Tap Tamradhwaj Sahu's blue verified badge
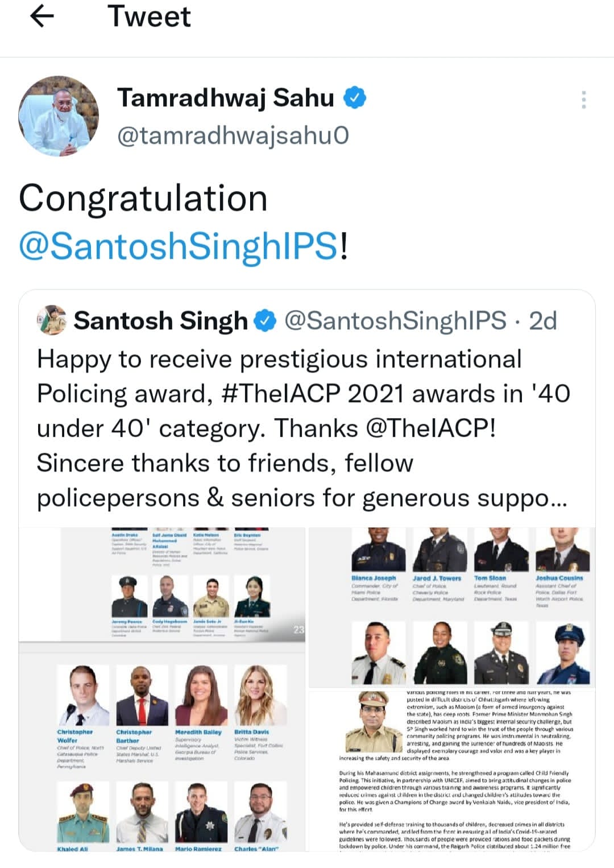The width and height of the screenshot is (614, 868). [x=355, y=98]
